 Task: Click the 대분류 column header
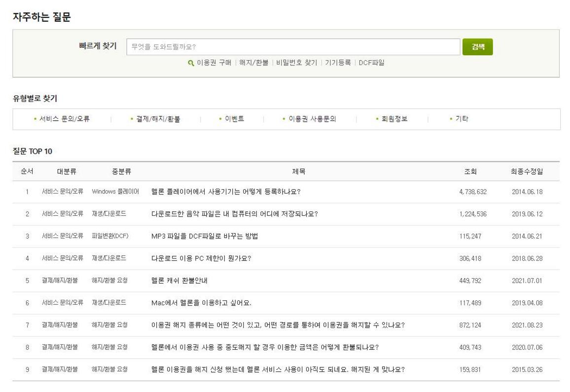67,171
